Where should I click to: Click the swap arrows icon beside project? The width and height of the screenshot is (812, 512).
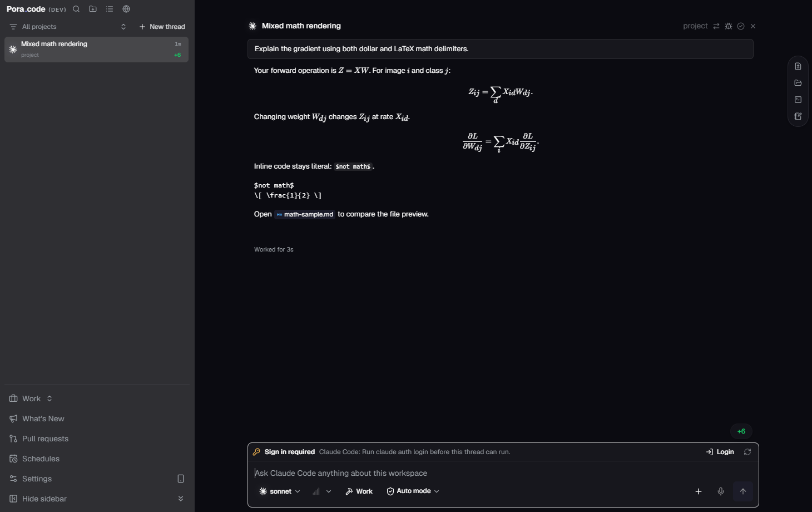point(716,26)
